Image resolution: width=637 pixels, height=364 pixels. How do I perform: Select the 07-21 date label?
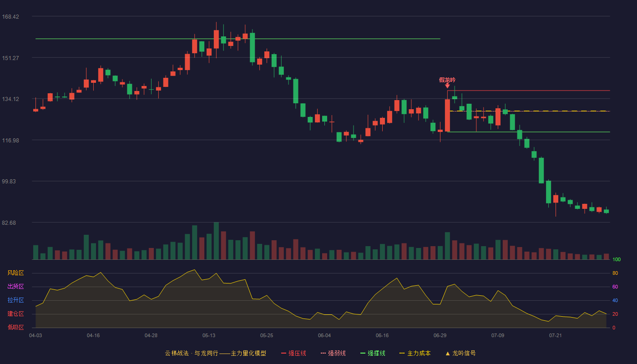[x=556, y=335]
